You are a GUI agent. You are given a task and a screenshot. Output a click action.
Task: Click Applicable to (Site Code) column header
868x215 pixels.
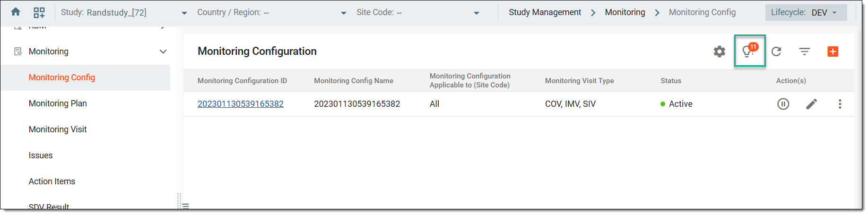(x=470, y=80)
